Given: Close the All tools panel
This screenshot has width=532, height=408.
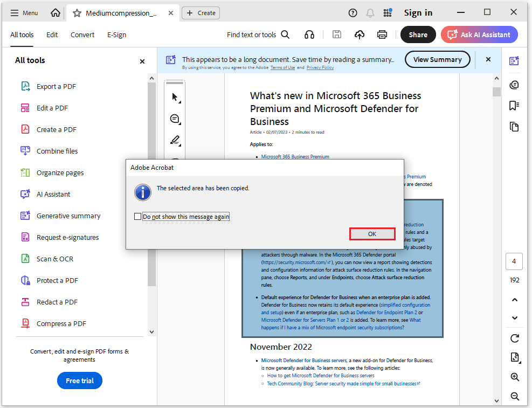Looking at the screenshot, I should pos(142,61).
